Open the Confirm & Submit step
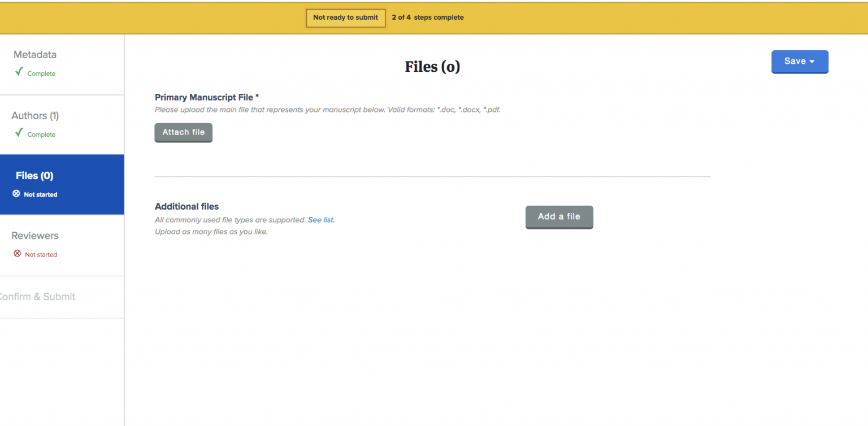868x426 pixels. point(62,297)
